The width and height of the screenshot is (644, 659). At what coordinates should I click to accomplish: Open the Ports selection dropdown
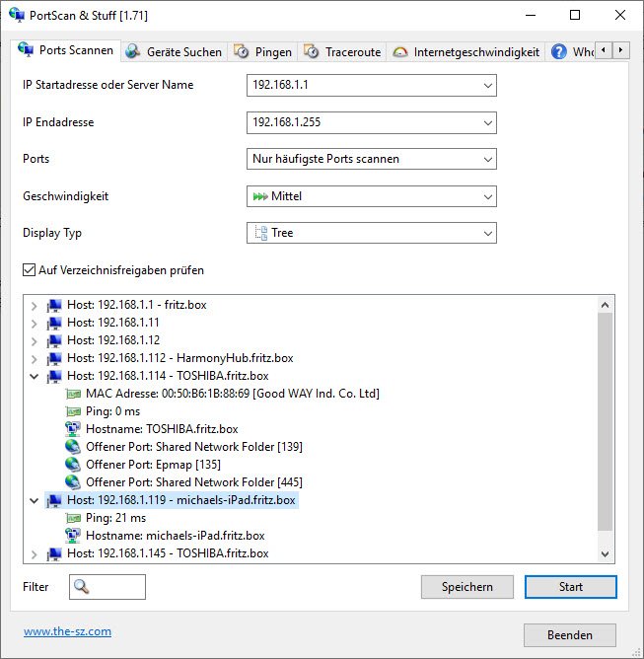pyautogui.click(x=488, y=159)
